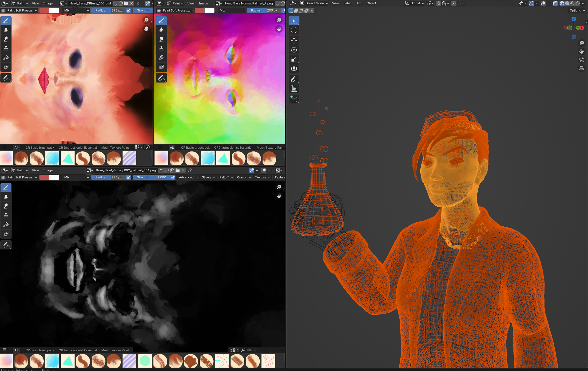Open the Add menu in 3D viewport
The width and height of the screenshot is (588, 371).
(359, 3)
